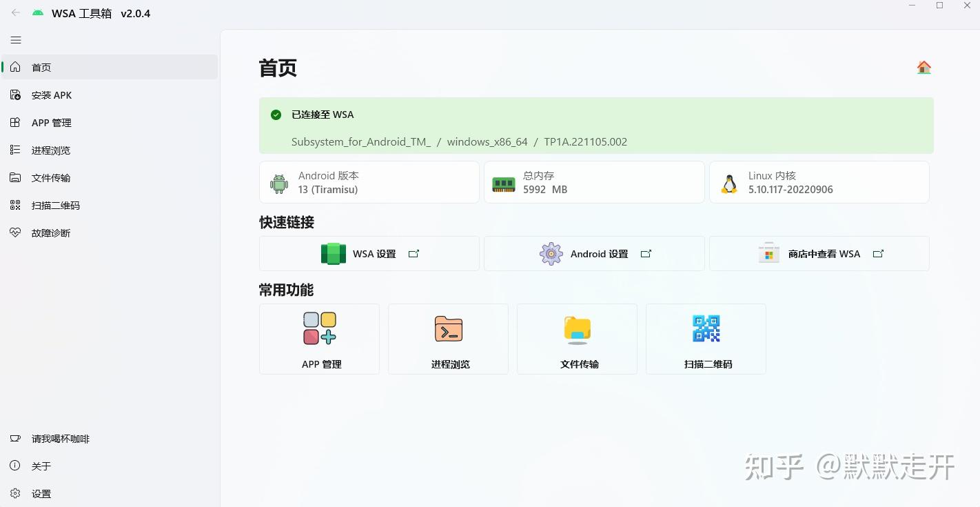This screenshot has height=507, width=980.
Task: Click the Android 版本 robot icon
Action: coord(279,183)
